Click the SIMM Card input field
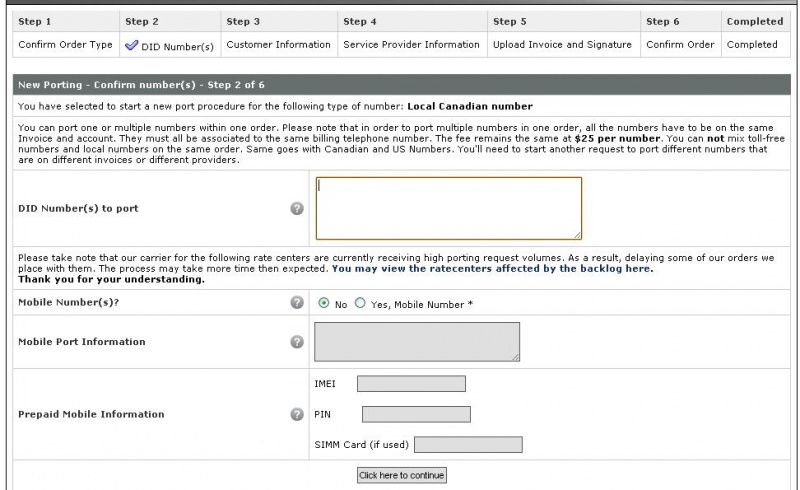Screen dimensions: 800x490 (468, 445)
